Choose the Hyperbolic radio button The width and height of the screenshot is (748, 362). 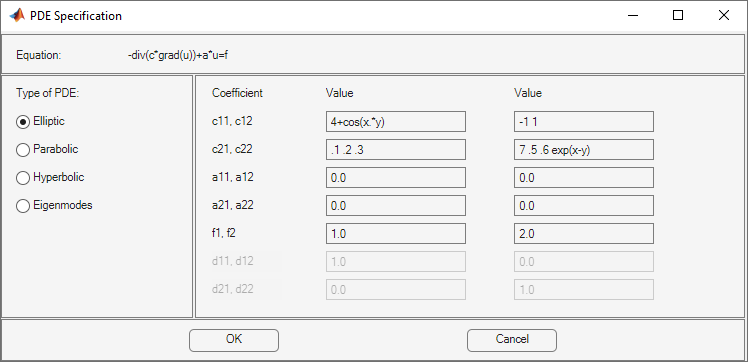click(50, 178)
